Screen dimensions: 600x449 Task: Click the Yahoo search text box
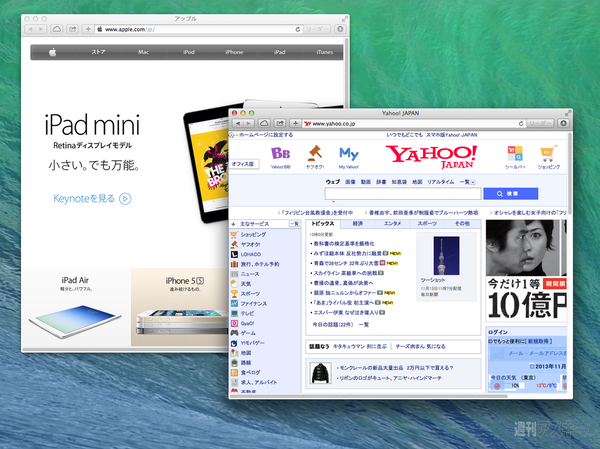click(x=403, y=194)
